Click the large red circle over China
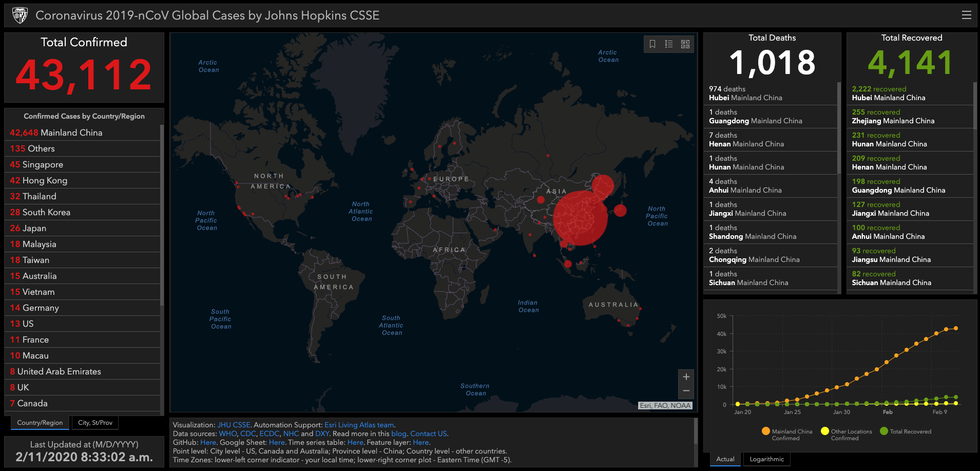The image size is (980, 471). point(580,218)
